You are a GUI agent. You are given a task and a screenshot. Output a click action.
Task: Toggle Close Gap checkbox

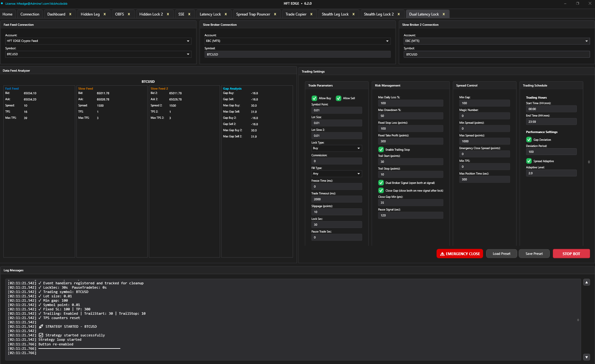click(x=381, y=191)
